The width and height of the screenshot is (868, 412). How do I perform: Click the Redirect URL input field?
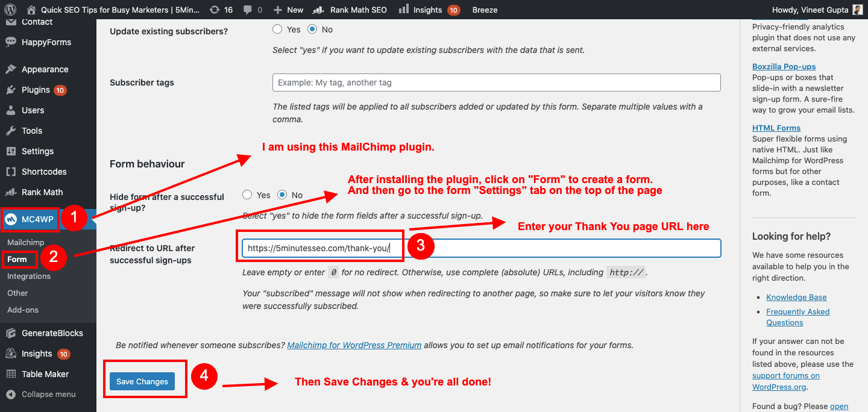(482, 248)
